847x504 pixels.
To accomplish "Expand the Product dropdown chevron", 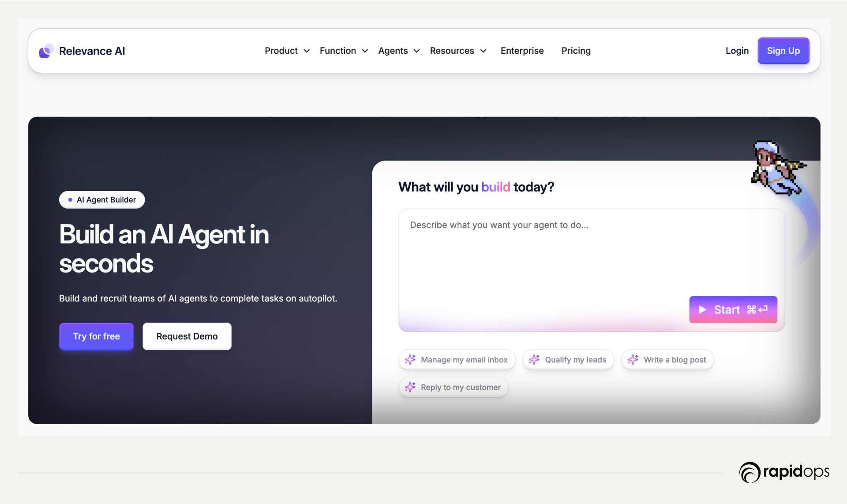I will (x=307, y=51).
